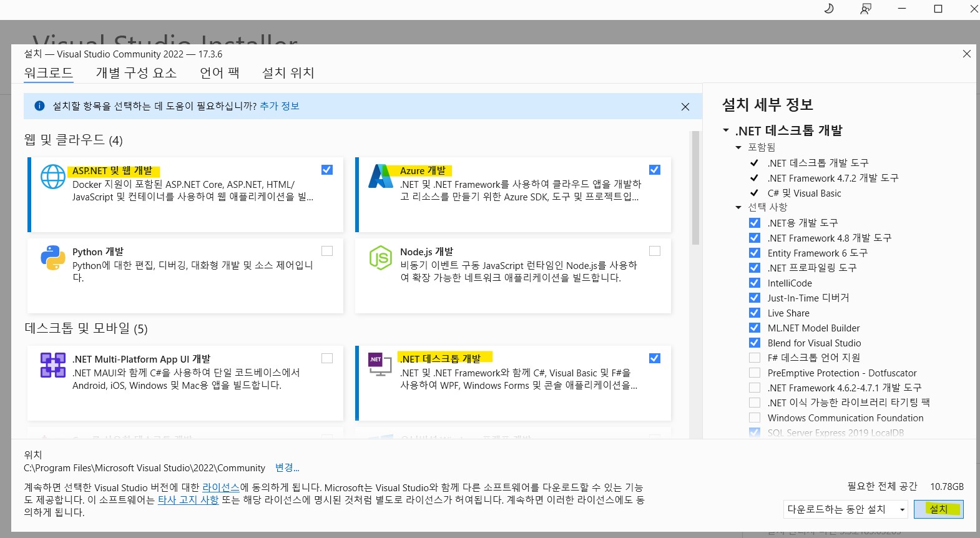Enable the .NET portable library targeting pack
The image size is (980, 538).
tap(755, 403)
